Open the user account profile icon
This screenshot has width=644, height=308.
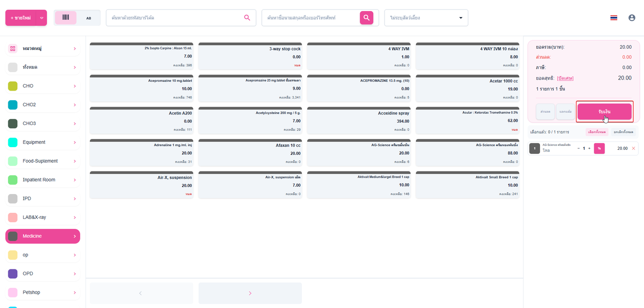pyautogui.click(x=632, y=18)
